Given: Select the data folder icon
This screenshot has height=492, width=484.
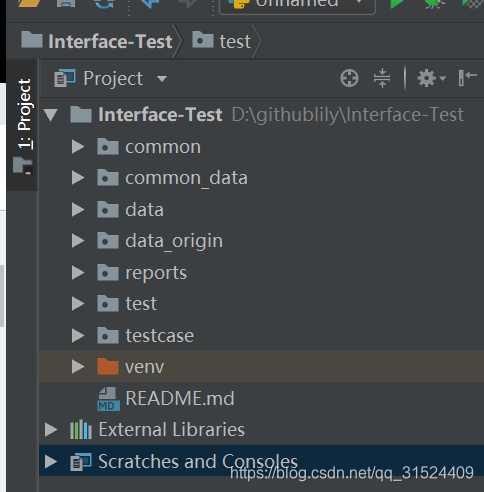Looking at the screenshot, I should point(108,210).
